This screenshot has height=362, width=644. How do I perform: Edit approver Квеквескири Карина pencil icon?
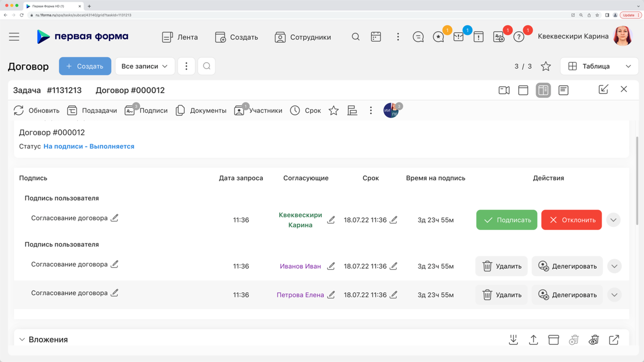point(331,220)
